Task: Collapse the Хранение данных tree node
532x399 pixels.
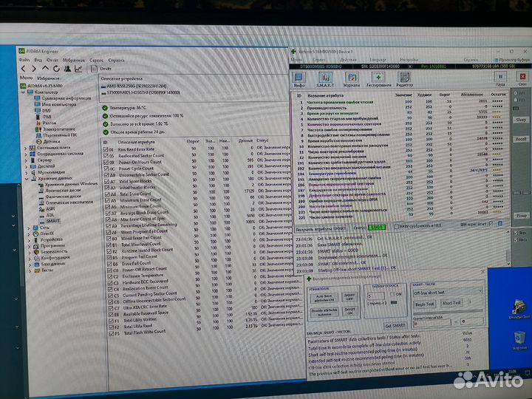Action: point(27,179)
